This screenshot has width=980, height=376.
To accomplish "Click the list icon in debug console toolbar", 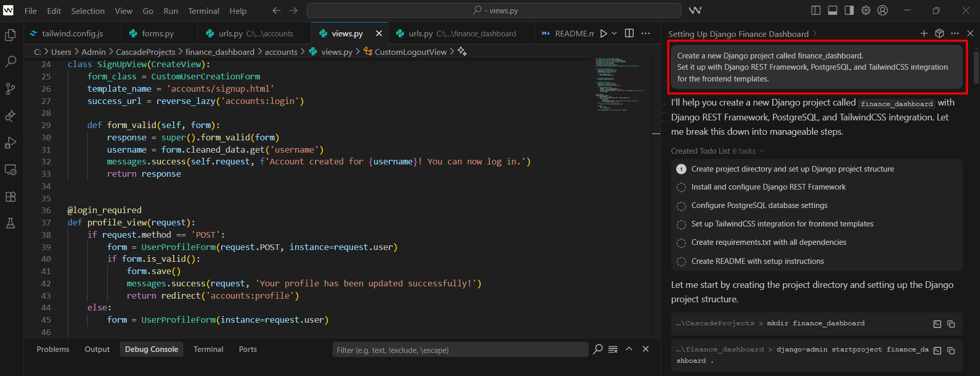I will tap(613, 349).
